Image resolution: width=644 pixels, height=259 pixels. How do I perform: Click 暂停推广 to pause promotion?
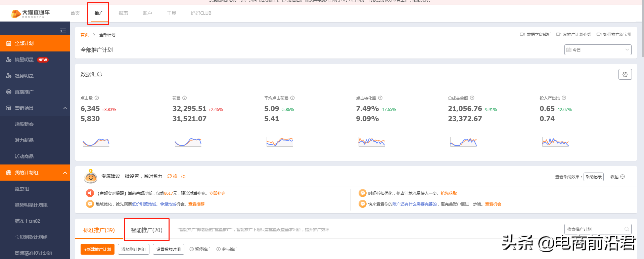coord(200,249)
